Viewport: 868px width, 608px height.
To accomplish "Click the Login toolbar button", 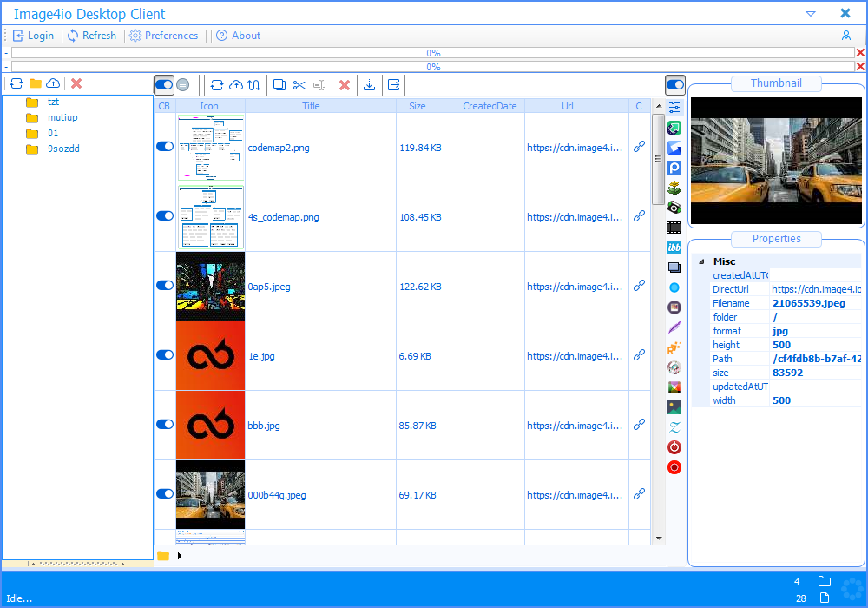I will tap(33, 36).
